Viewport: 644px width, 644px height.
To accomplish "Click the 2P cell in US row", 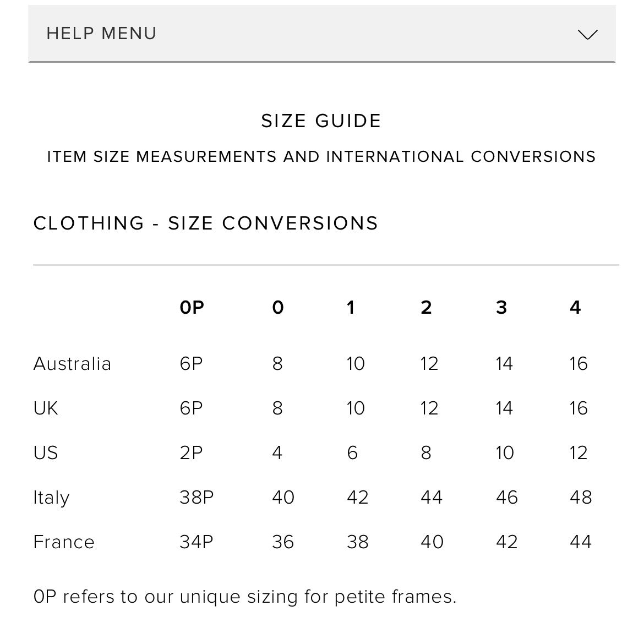I will [191, 453].
